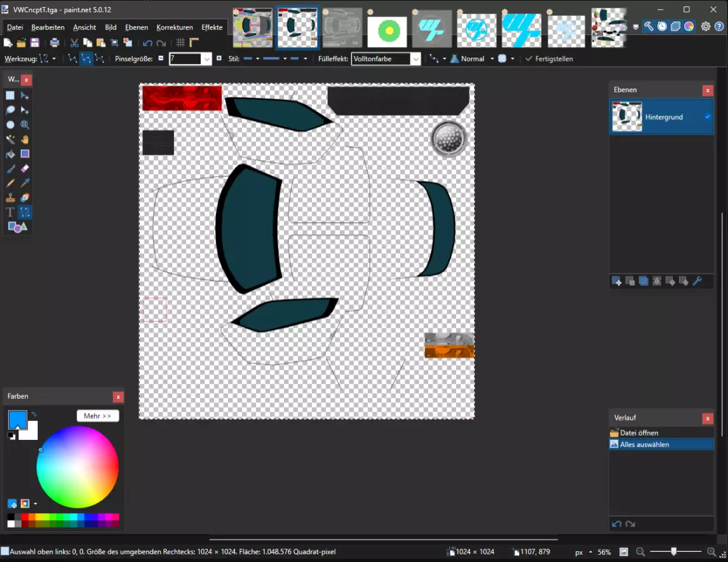Viewport: 728px width, 562px height.
Task: Switch to the green circle image thumbnail
Action: pos(387,29)
